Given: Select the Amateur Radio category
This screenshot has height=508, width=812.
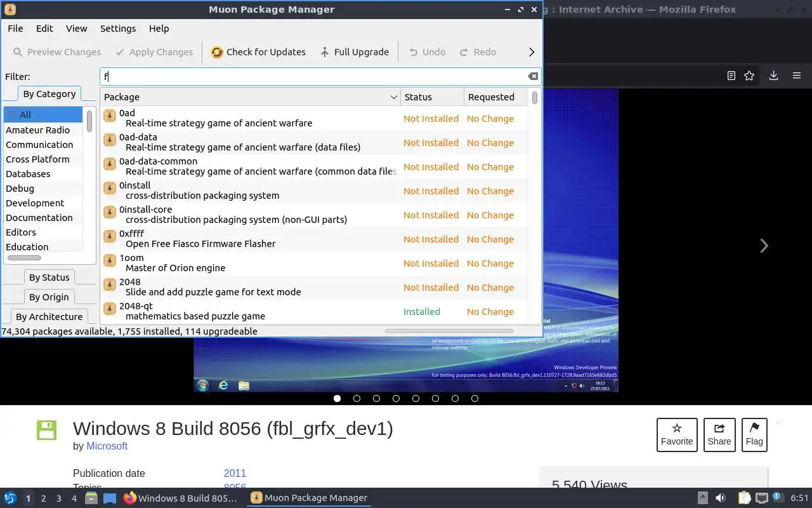Looking at the screenshot, I should (43, 130).
